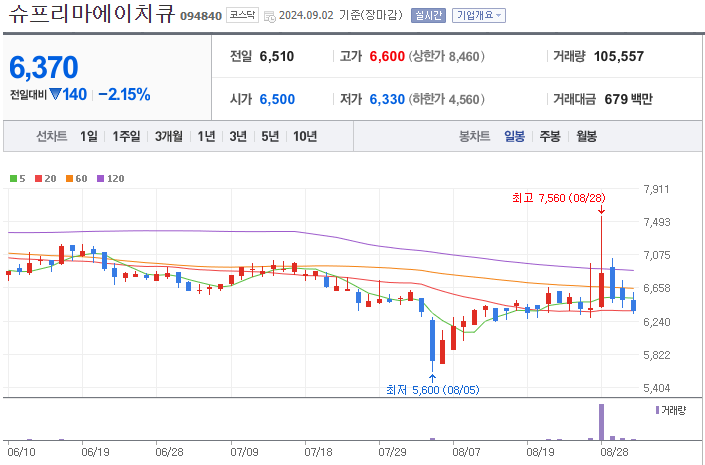
Task: Click the 07/09 date axis label
Action: [x=244, y=452]
